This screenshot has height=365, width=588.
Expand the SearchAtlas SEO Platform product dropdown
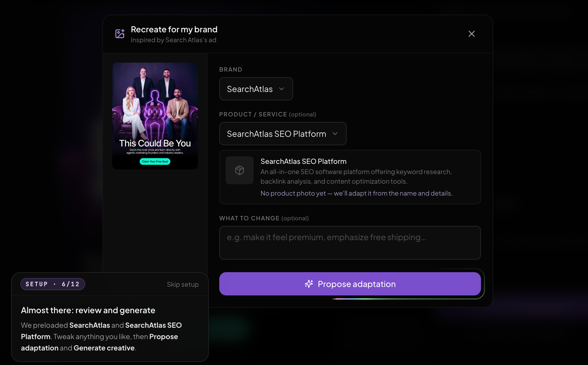(283, 134)
